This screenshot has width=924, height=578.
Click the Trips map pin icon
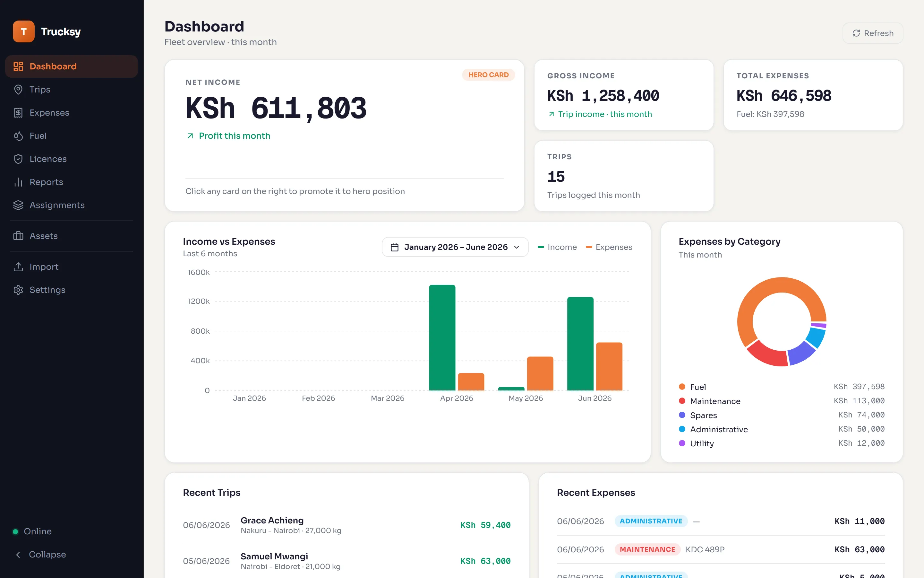18,90
